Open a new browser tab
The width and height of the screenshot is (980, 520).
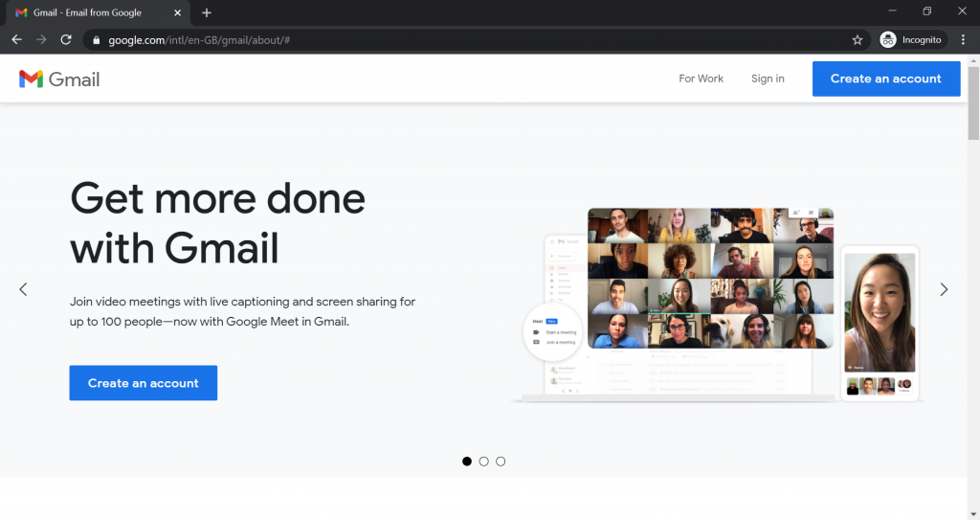(x=207, y=12)
